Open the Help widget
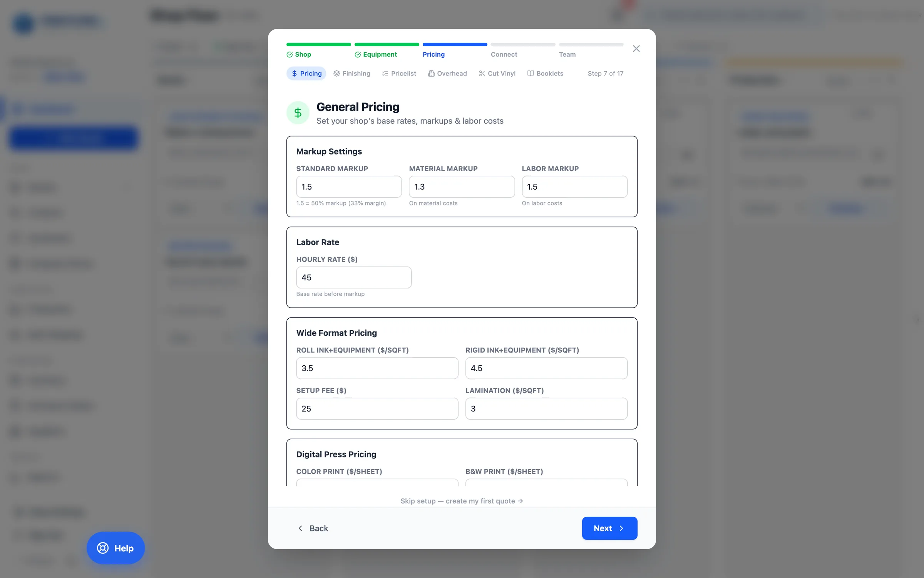Viewport: 924px width, 578px height. coord(115,548)
